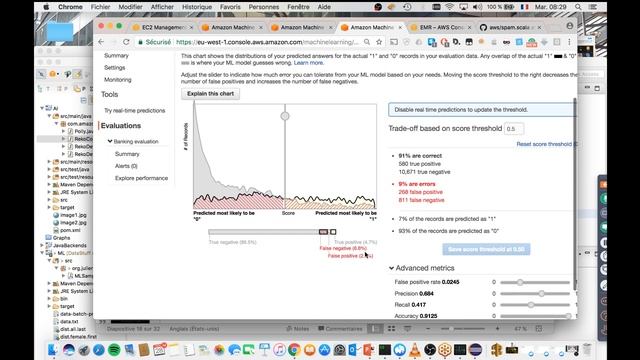Click the score threshold input field
The image size is (640, 360).
point(514,129)
